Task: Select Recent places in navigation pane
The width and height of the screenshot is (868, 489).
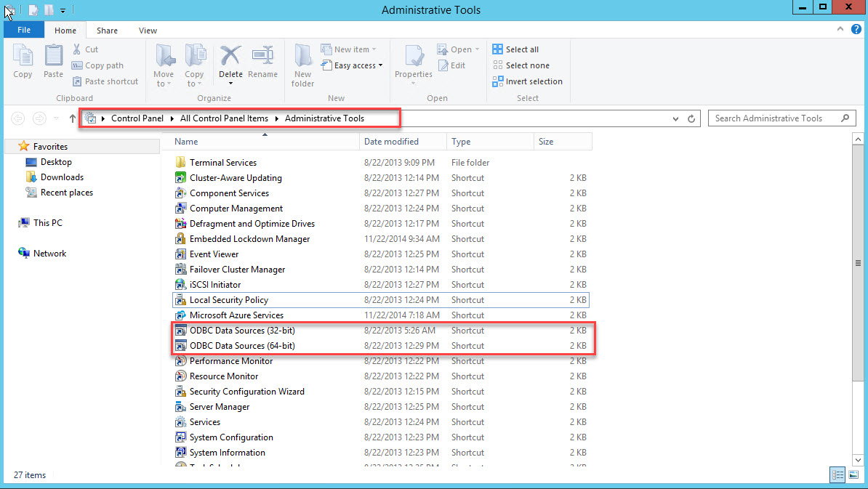Action: tap(59, 193)
